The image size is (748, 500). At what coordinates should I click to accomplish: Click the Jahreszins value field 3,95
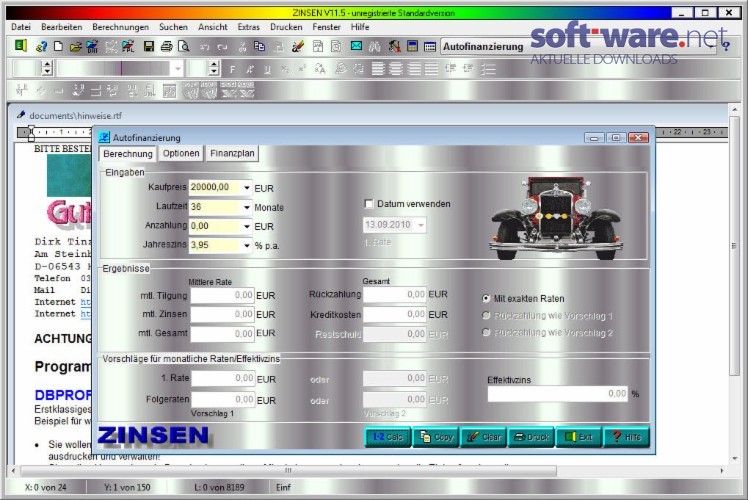tap(215, 245)
